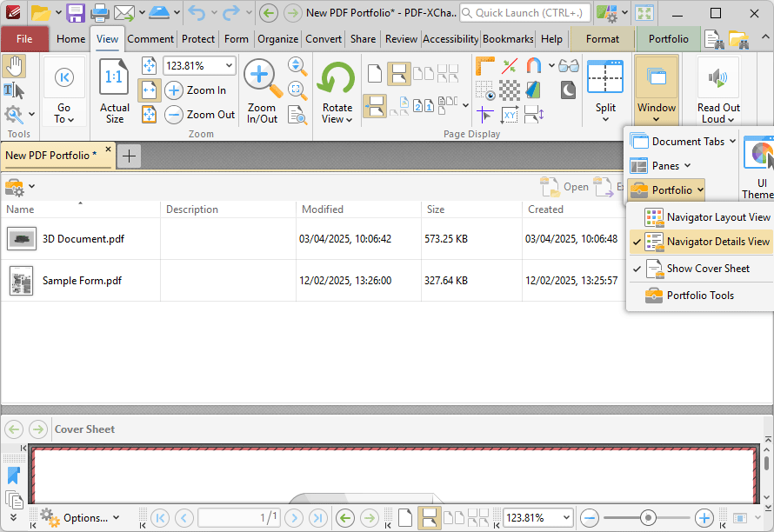Click the bookmarks pane icon in sidebar
The image size is (774, 532).
(x=13, y=475)
